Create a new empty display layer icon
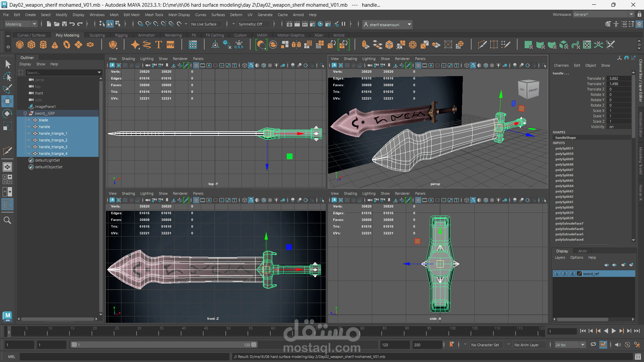Viewport: 644px width, 362px height. coord(623,265)
